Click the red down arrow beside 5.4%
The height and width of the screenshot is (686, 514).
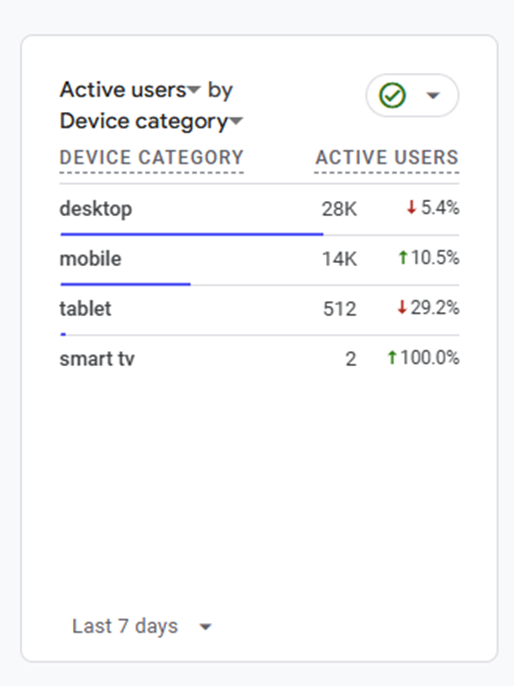[x=411, y=207]
